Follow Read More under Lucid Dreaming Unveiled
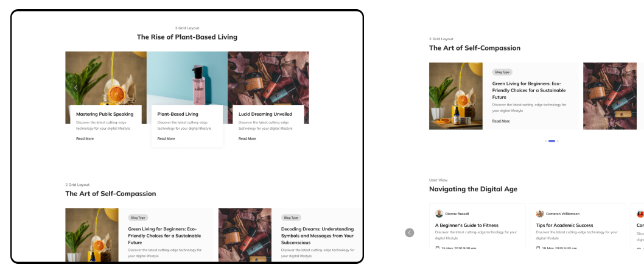This screenshot has width=644, height=273. click(x=247, y=138)
